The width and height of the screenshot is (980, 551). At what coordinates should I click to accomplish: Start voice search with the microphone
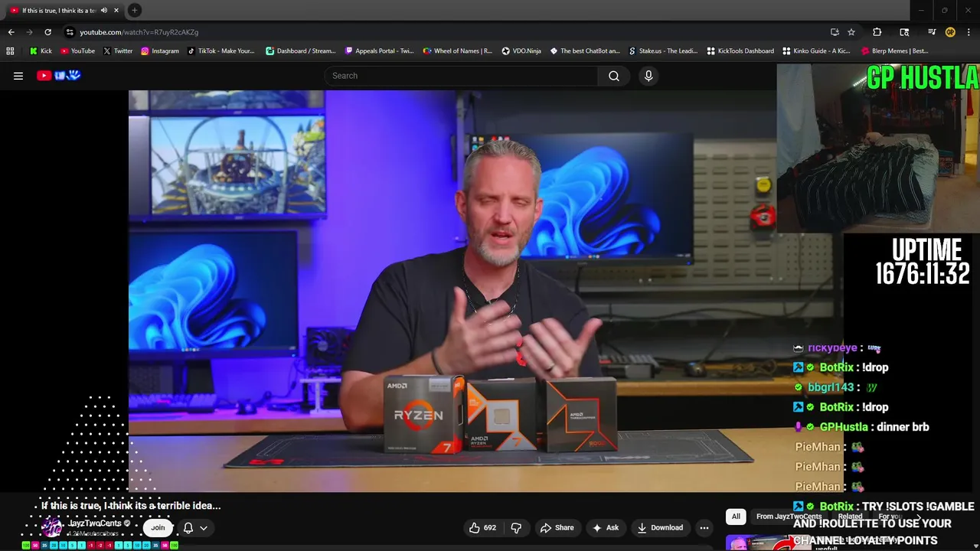(x=648, y=76)
